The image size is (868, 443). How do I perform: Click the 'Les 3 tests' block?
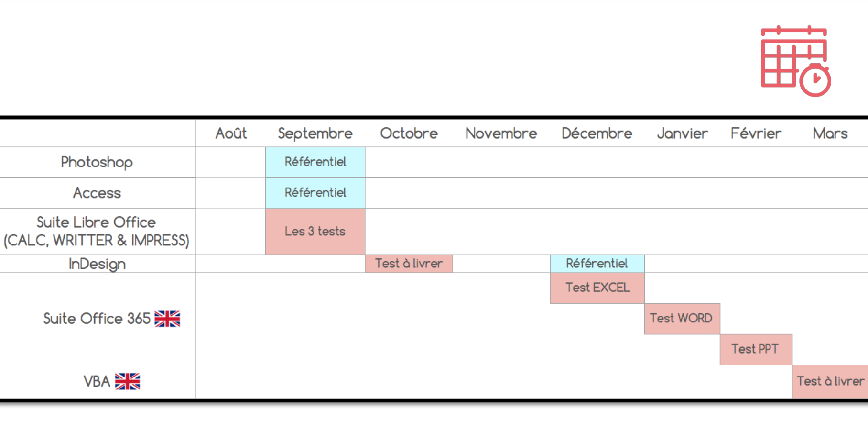tap(315, 232)
